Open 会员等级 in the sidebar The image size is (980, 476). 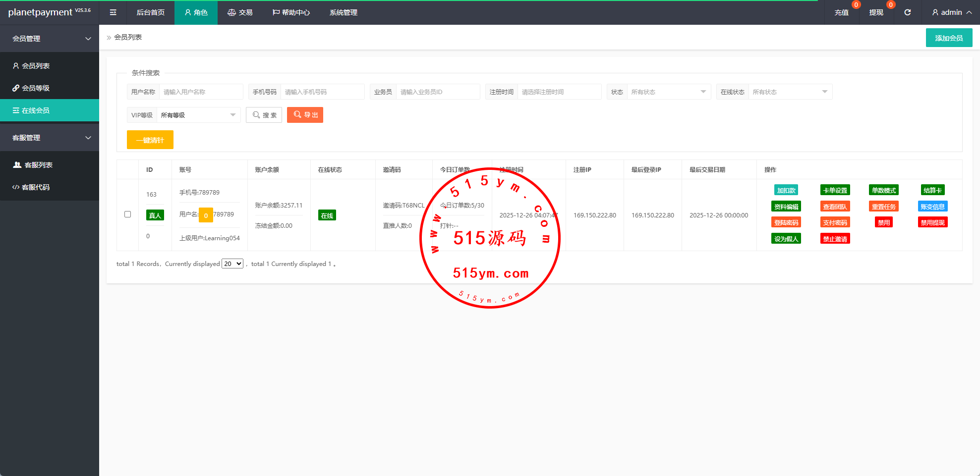(x=36, y=88)
